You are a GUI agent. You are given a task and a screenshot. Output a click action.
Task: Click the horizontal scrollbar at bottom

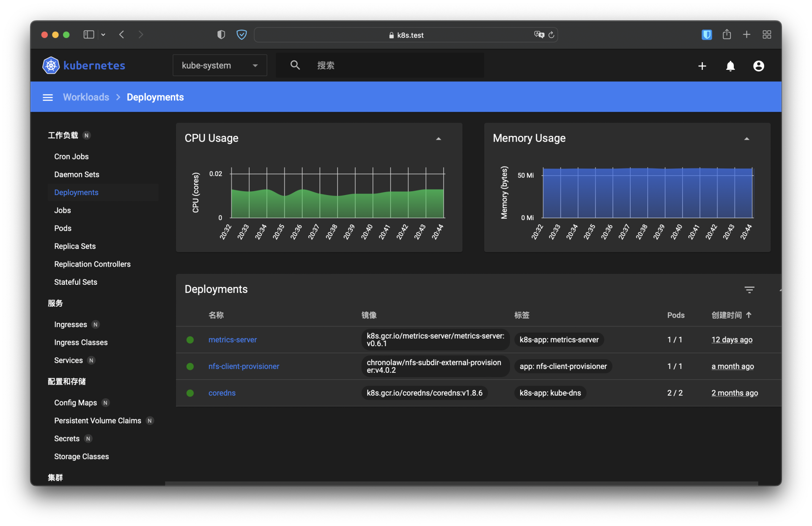coord(461,483)
